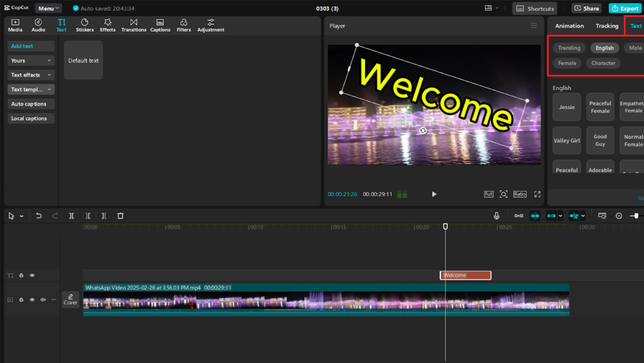Open the linkage options dropdown arrow
This screenshot has width=644, height=363.
click(x=560, y=216)
